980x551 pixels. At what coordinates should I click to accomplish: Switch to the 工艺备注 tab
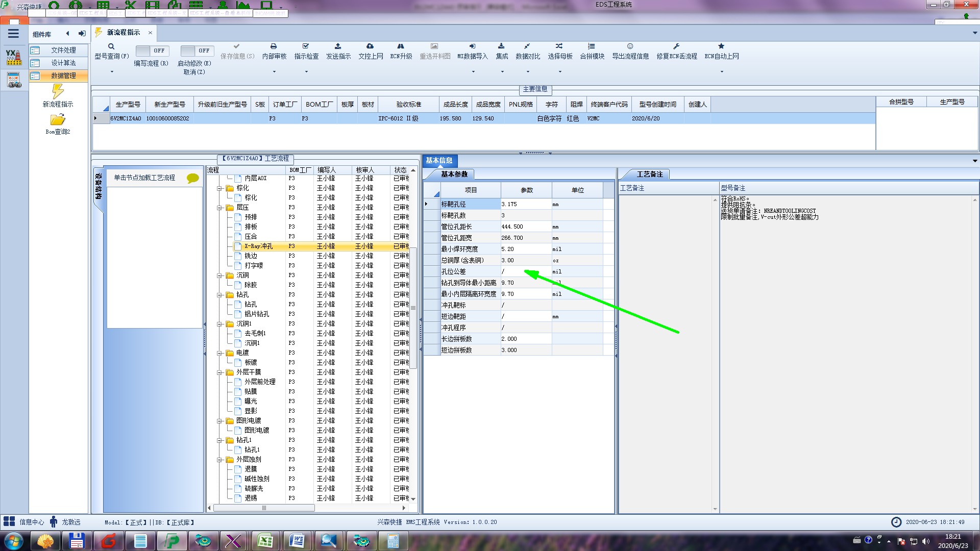649,174
